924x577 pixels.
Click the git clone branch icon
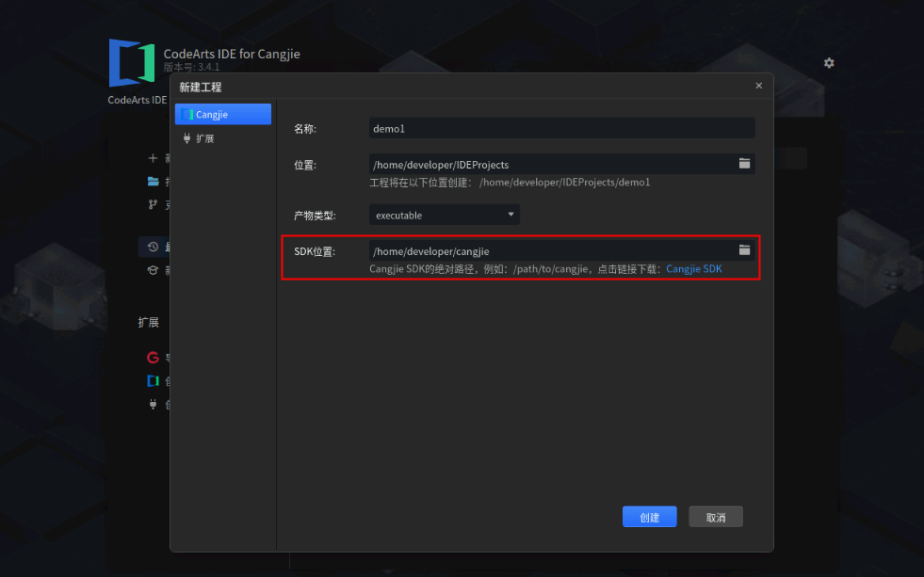[x=153, y=204]
